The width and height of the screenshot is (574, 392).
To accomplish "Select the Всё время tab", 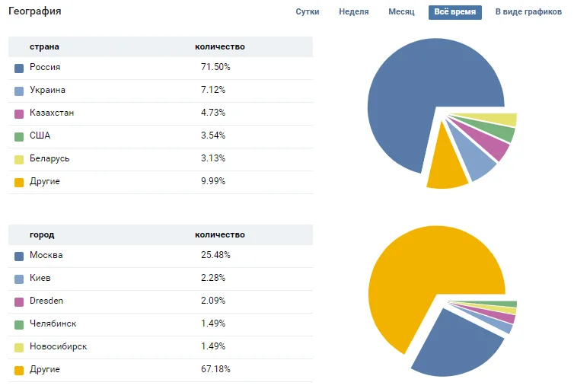I will tap(454, 12).
